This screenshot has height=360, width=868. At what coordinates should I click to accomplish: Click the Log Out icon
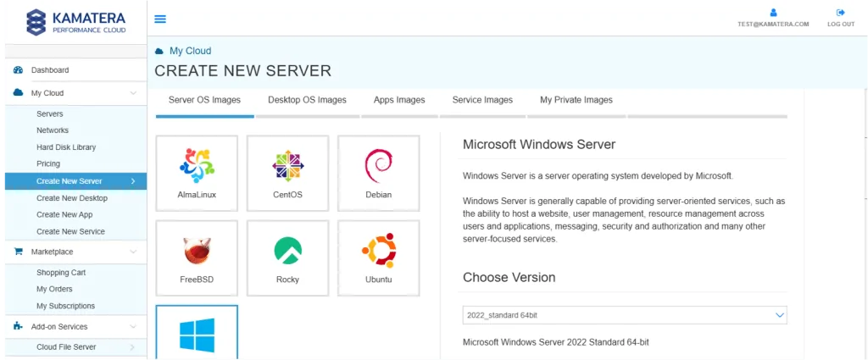841,13
